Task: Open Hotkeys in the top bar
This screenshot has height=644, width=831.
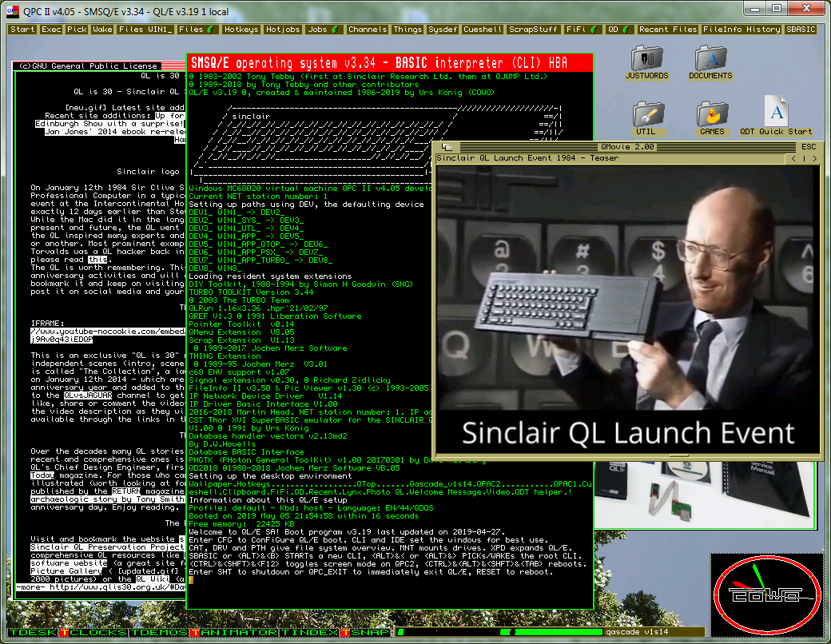Action: point(241,30)
